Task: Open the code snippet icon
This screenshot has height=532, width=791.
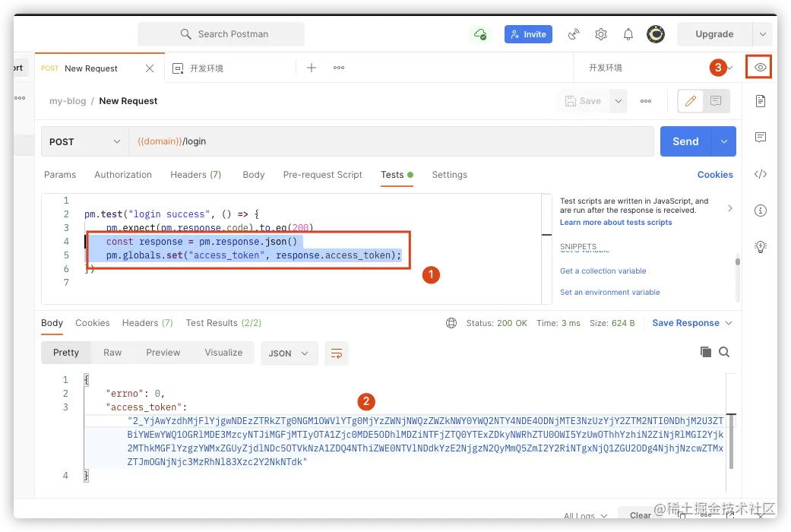Action: (x=761, y=174)
